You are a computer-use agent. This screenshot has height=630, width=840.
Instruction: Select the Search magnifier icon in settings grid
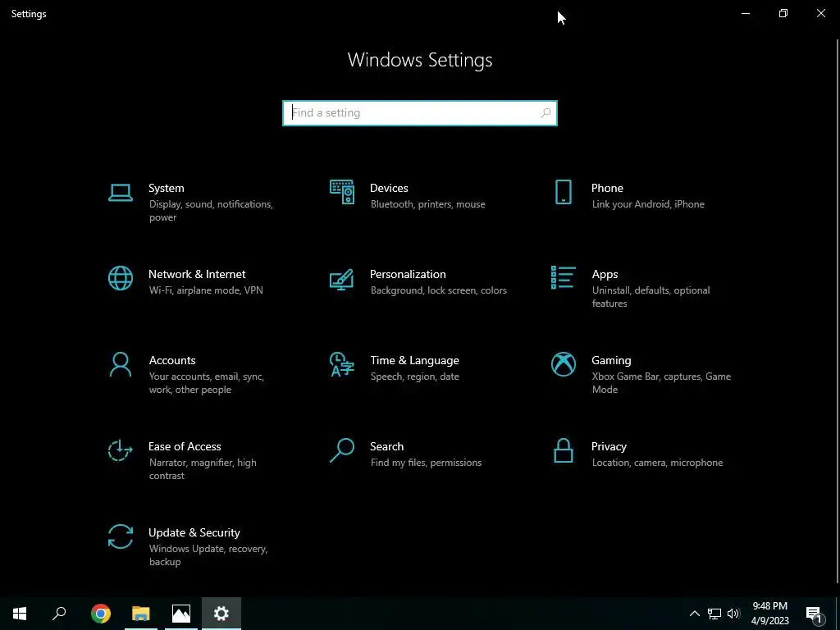pos(342,450)
